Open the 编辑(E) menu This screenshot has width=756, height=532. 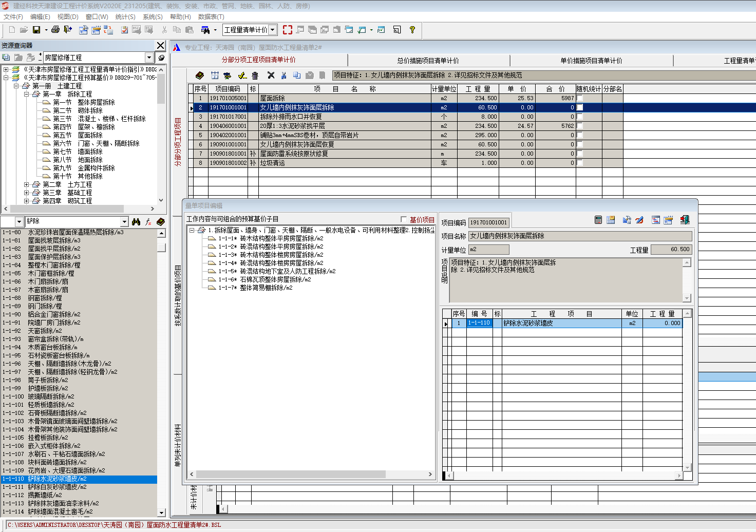point(40,17)
